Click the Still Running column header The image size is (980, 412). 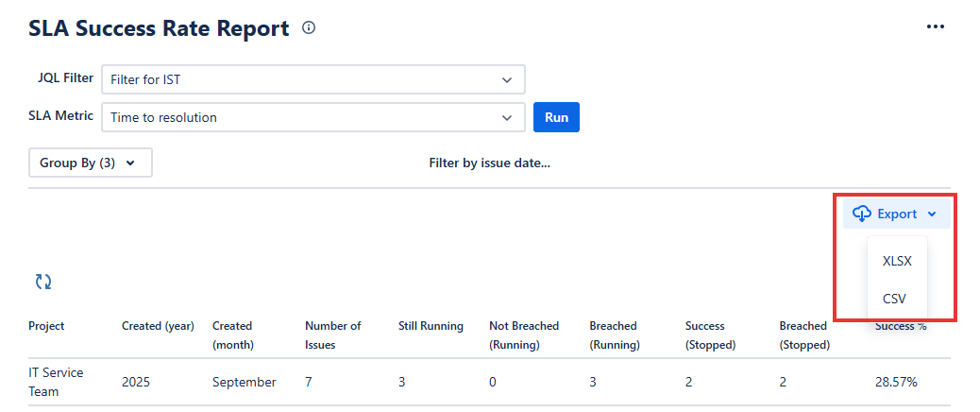pos(431,326)
